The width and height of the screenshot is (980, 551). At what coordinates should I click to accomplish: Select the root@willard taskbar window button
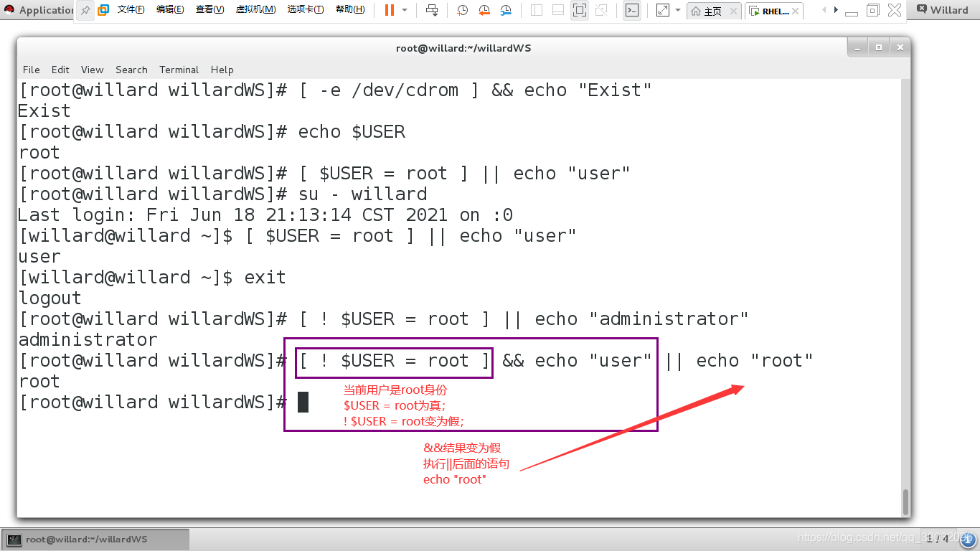[x=93, y=539]
